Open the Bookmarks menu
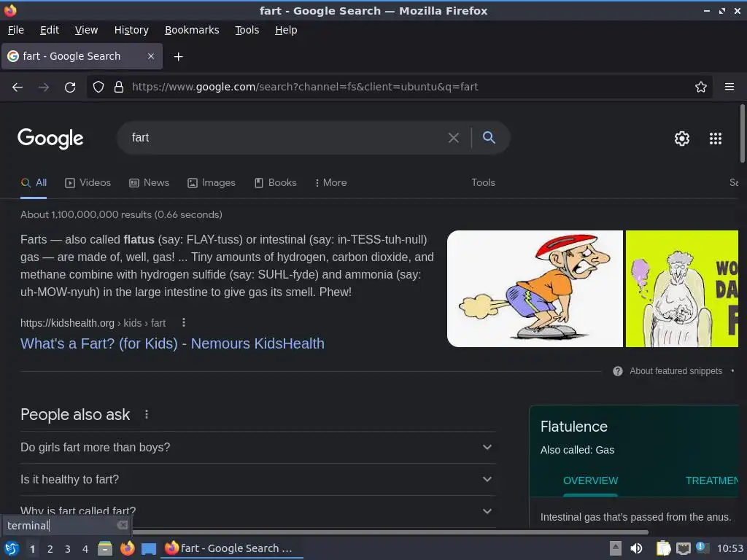Screen dimensions: 747x560 [x=192, y=30]
